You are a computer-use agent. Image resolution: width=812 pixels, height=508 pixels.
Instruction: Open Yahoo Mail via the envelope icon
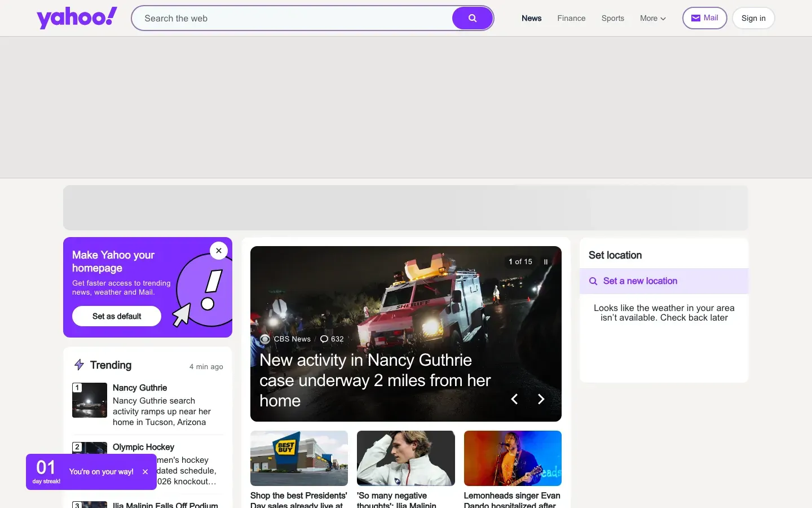696,17
